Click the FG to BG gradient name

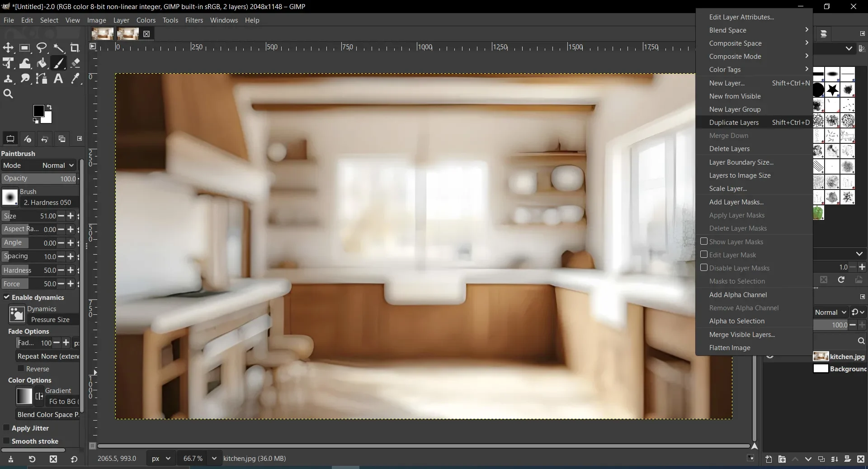pyautogui.click(x=62, y=401)
